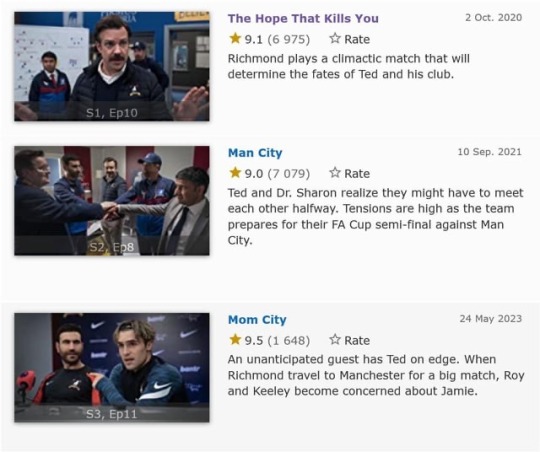
Task: Click the outline Rate star for The Hope That Kills You
Action: (x=335, y=38)
